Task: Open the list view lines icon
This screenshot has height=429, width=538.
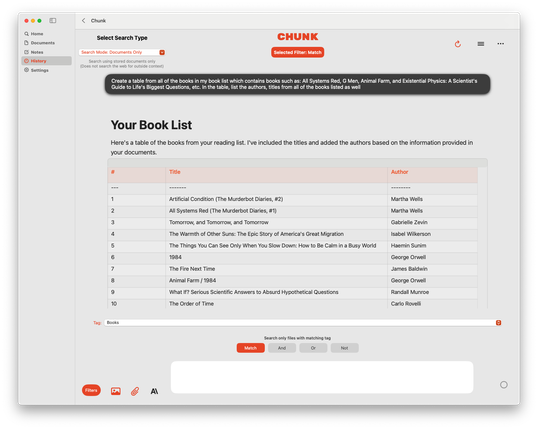Action: click(x=481, y=44)
